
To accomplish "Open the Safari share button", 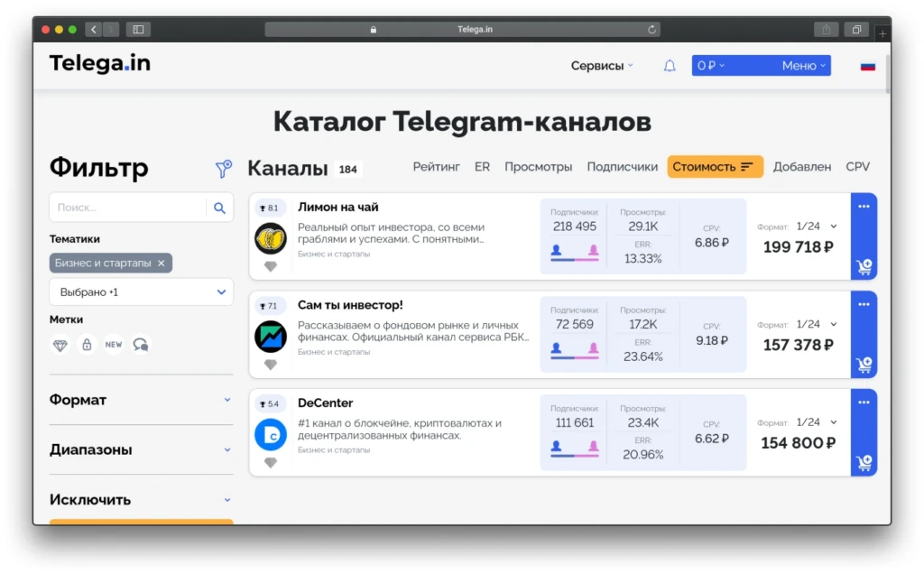I will (x=827, y=29).
